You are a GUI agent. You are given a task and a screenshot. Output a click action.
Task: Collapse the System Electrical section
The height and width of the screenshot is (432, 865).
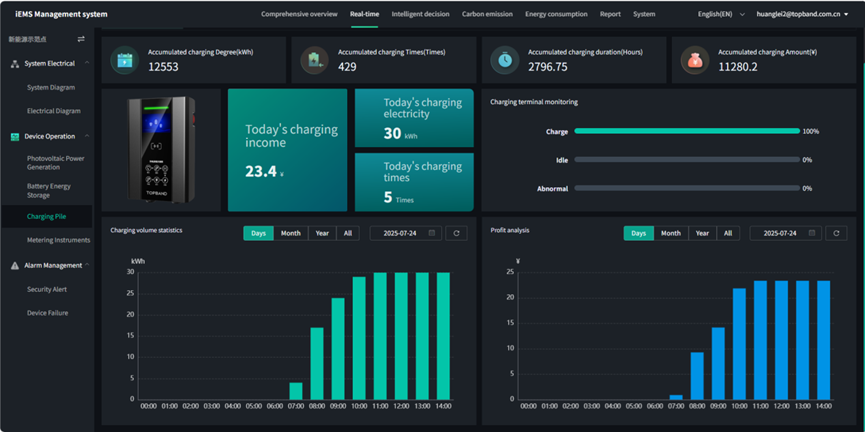click(x=87, y=63)
